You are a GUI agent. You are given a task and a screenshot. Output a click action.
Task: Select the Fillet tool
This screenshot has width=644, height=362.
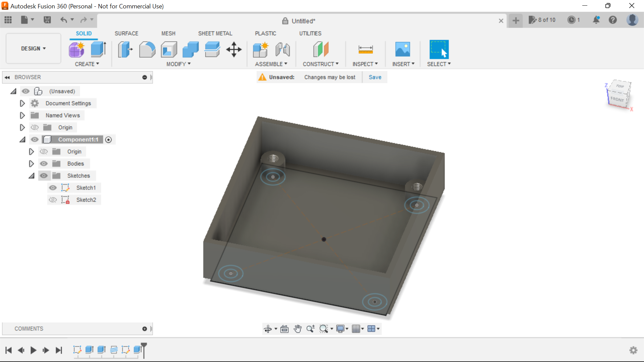pos(147,50)
